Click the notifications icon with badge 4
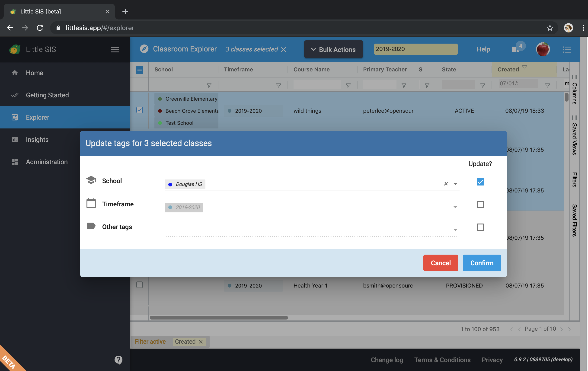Screen dimensions: 588x371 point(515,49)
